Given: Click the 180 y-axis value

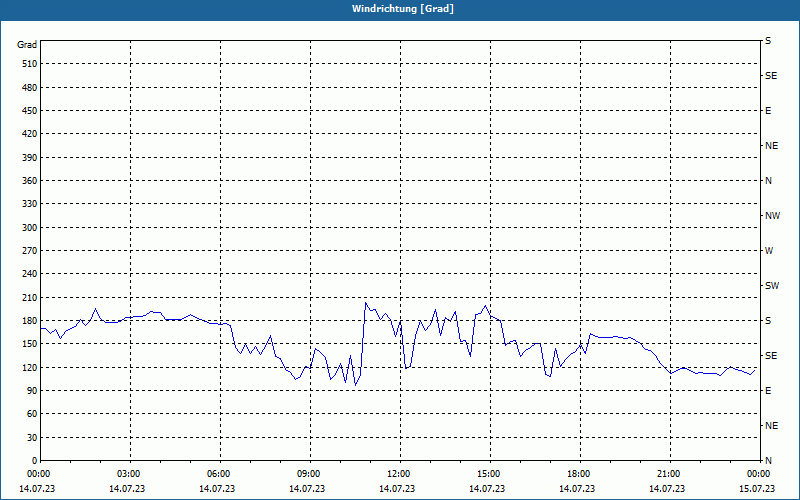Looking at the screenshot, I should point(30,321).
